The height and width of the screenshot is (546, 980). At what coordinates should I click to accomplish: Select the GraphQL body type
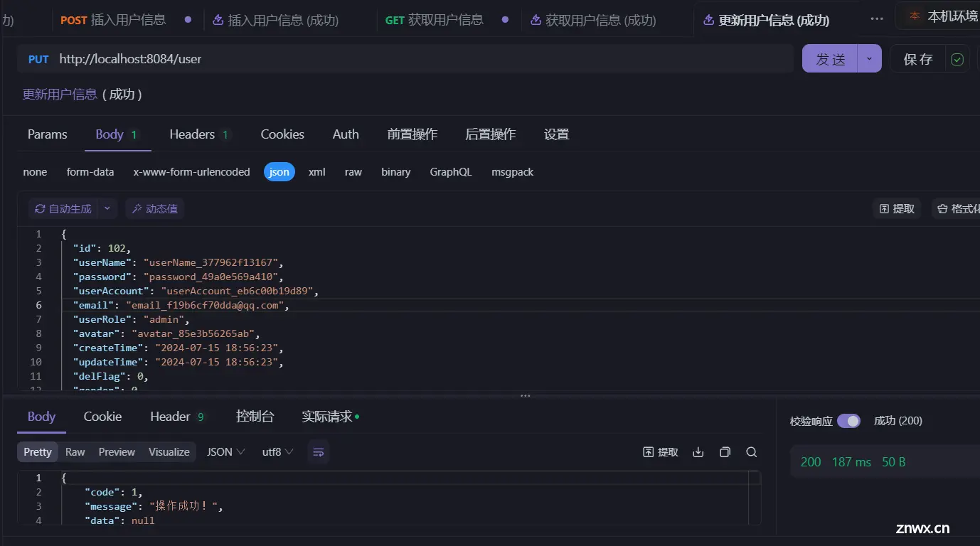click(451, 172)
